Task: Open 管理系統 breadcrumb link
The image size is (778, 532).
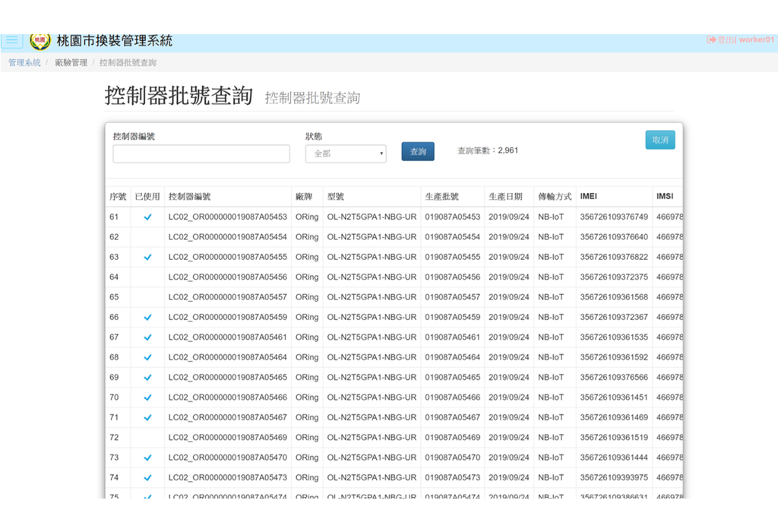Action: 24,62
